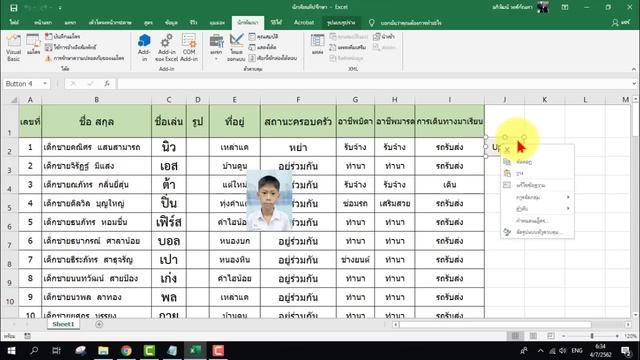
Task: Open control Properties in ribbon
Action: click(x=263, y=37)
